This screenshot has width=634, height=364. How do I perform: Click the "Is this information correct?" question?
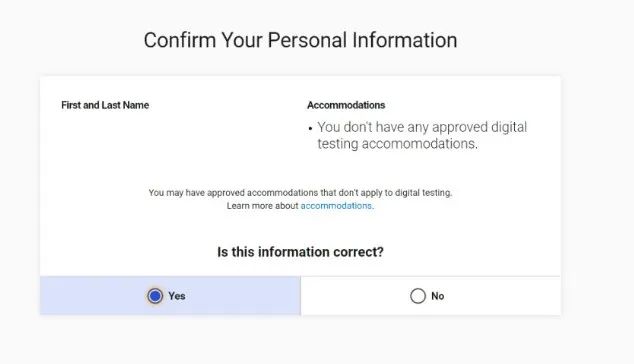pyautogui.click(x=300, y=252)
